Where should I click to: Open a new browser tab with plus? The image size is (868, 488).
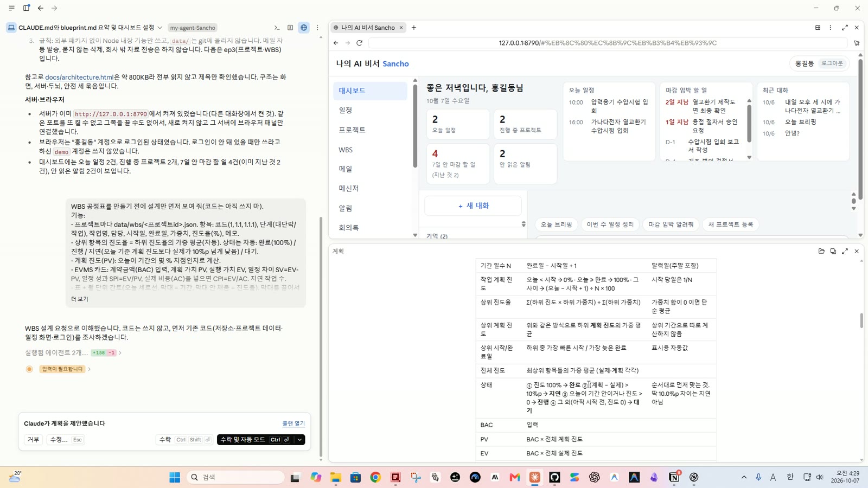click(414, 28)
